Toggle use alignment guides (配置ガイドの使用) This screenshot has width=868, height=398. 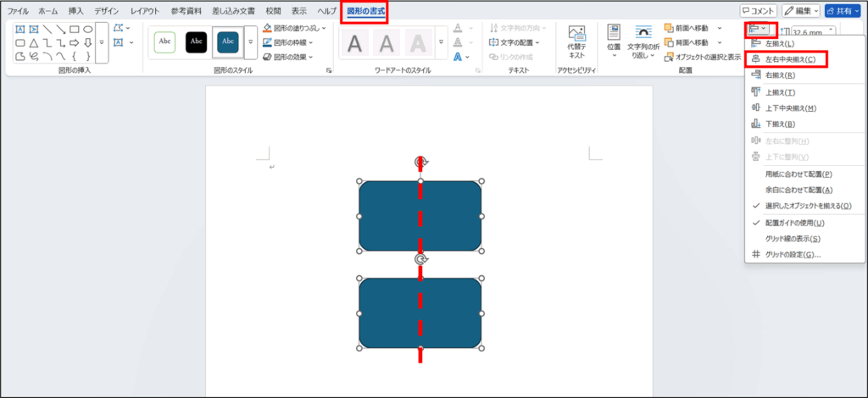pyautogui.click(x=794, y=223)
